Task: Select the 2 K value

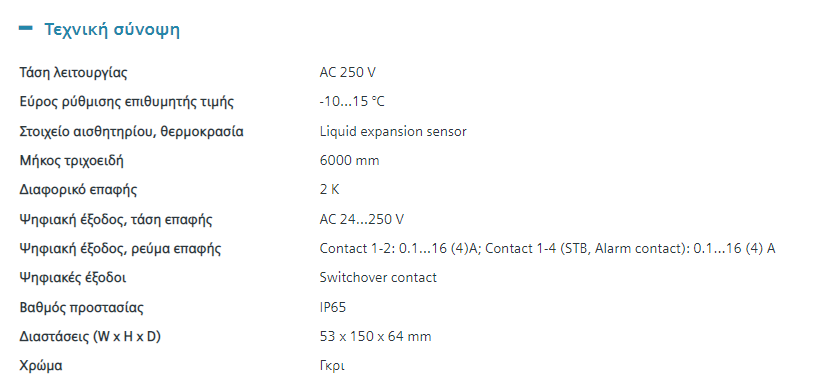Action: 329,190
